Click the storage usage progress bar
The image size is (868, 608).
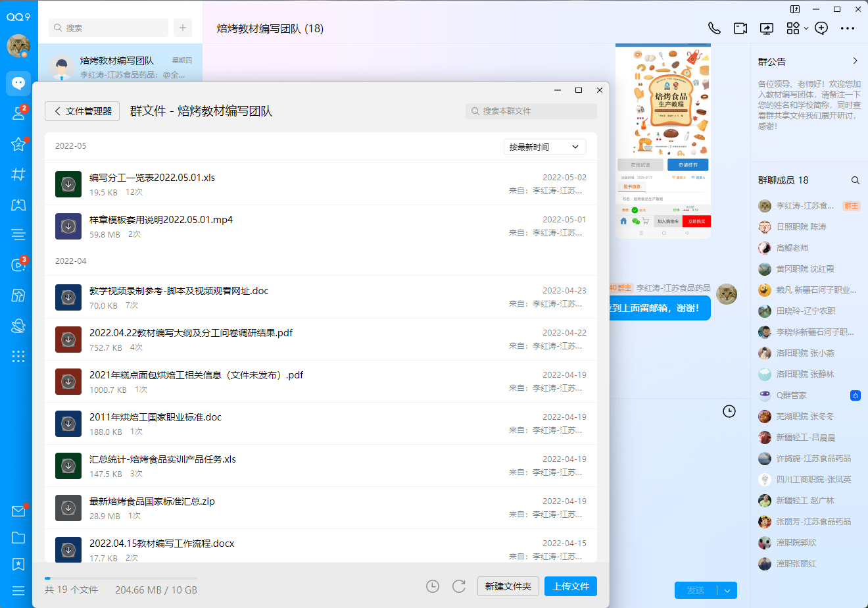coord(121,578)
